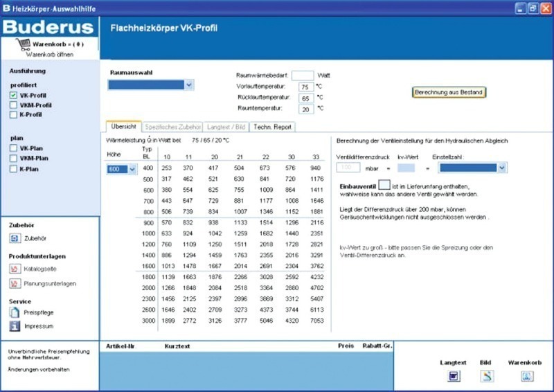
Task: Open Langtext icon at bottom
Action: coord(454,376)
